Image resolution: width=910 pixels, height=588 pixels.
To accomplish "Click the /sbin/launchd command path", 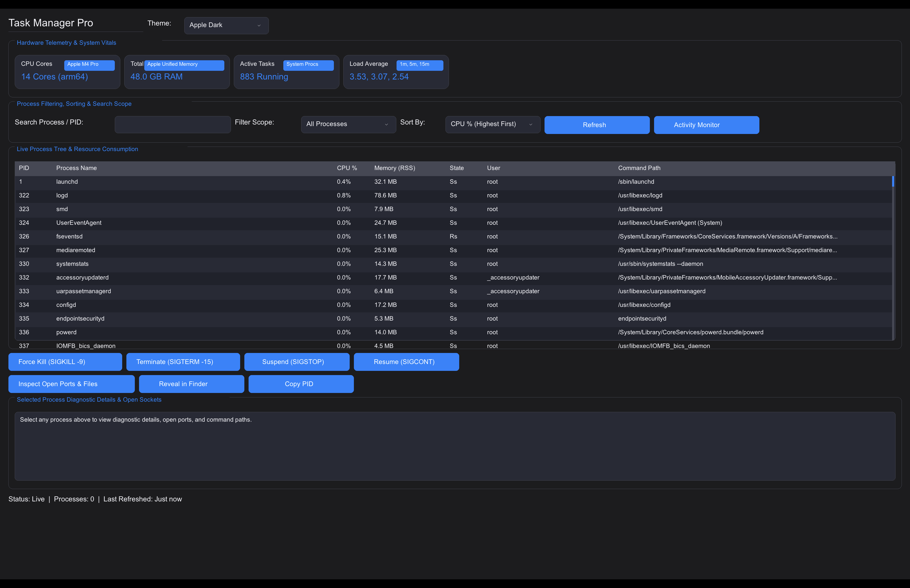I will coord(636,182).
